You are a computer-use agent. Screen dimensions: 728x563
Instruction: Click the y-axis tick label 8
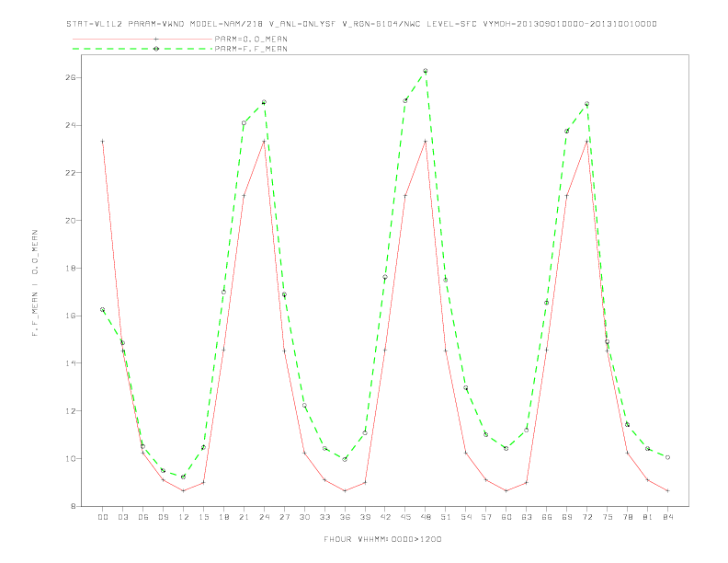click(73, 506)
